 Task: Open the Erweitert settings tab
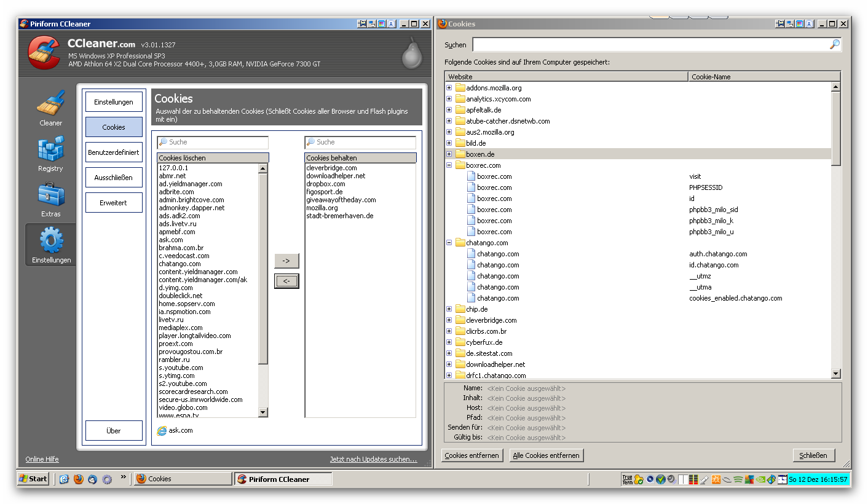pyautogui.click(x=114, y=203)
